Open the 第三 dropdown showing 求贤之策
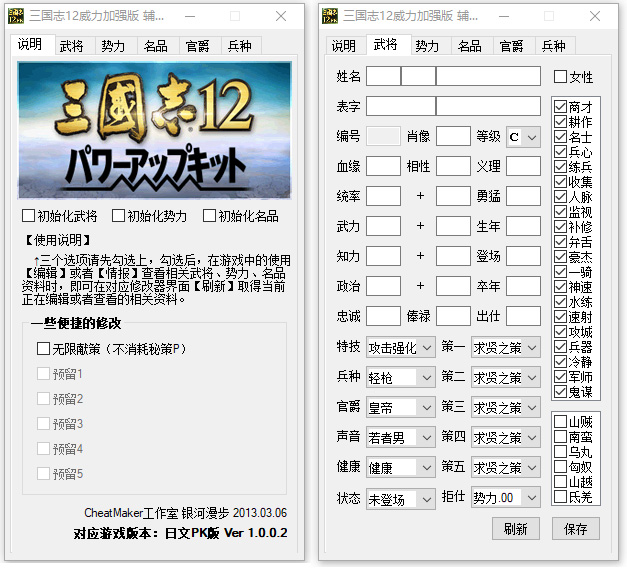This screenshot has width=627, height=568. tap(506, 407)
